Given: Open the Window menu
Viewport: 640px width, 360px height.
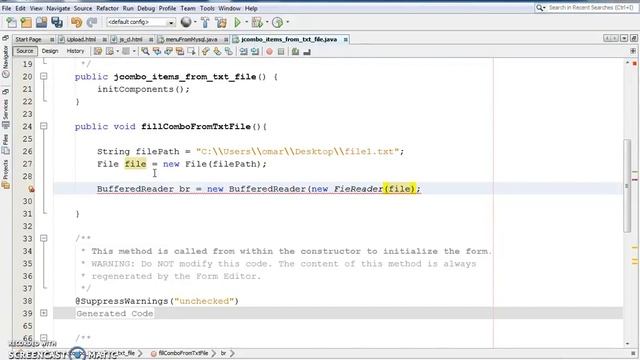Looking at the screenshot, I should pos(229,8).
